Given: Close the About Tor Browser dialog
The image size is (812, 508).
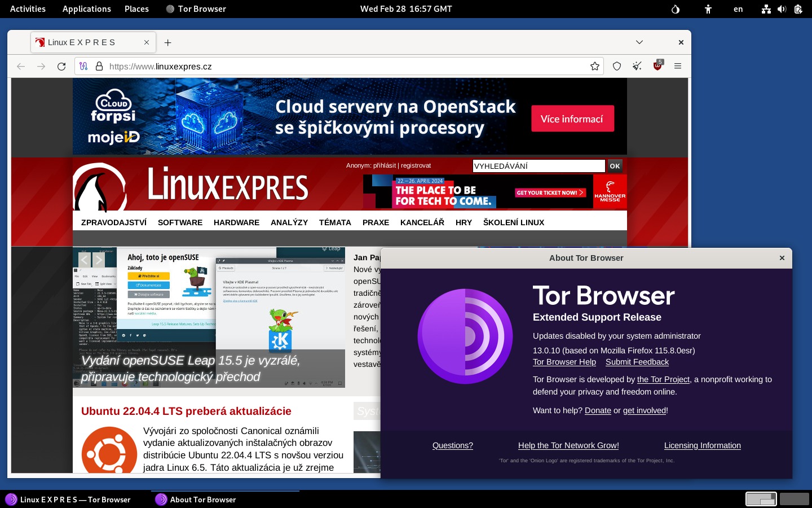Looking at the screenshot, I should point(782,258).
